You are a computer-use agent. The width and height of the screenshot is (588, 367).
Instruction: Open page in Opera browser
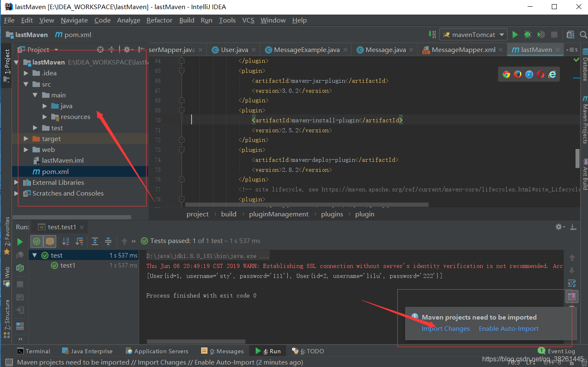541,74
